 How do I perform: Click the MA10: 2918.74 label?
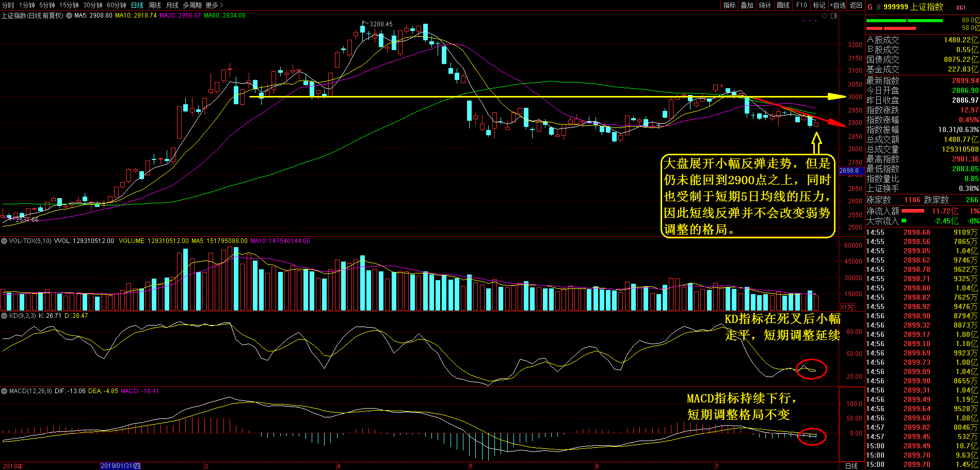click(136, 15)
